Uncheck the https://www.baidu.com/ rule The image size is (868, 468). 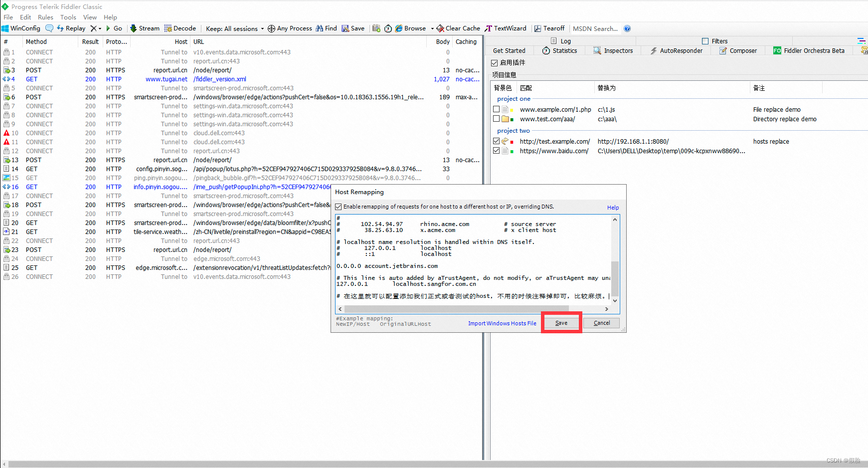coord(497,150)
